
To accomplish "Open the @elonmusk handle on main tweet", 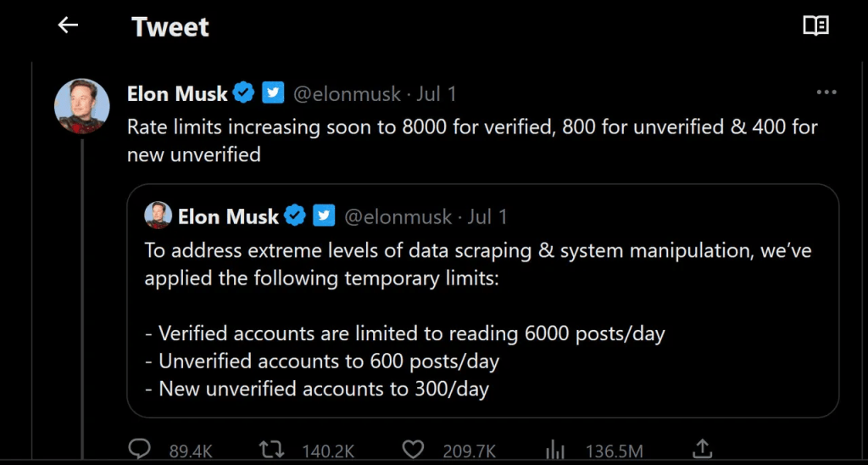I will point(347,92).
